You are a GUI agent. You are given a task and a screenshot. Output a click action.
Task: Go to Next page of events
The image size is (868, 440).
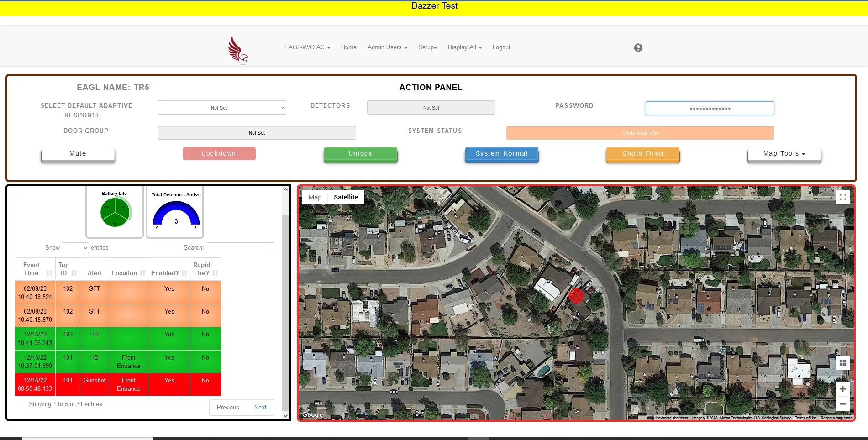tap(260, 408)
